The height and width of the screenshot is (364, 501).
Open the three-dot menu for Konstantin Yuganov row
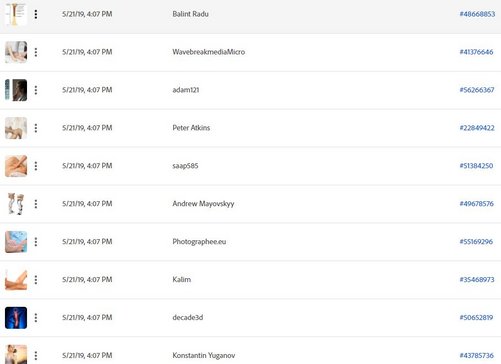[36, 355]
